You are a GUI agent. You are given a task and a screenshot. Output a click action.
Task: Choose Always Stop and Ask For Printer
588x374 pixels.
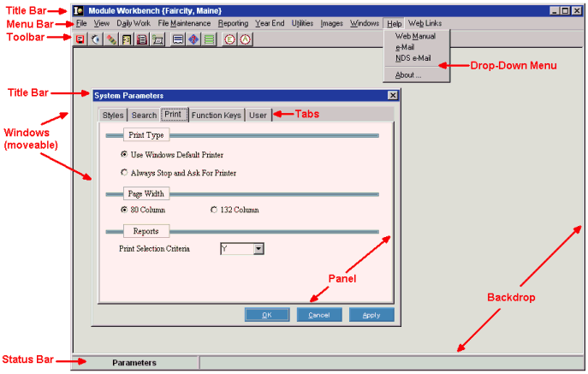coord(125,173)
